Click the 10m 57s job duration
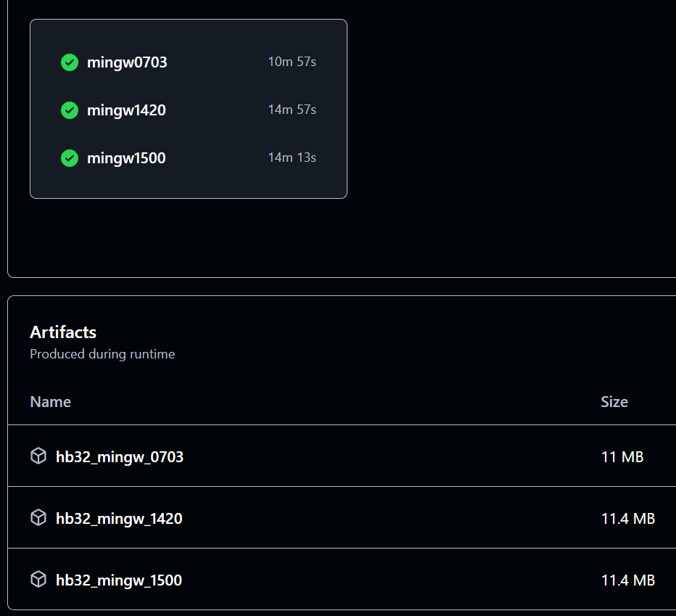This screenshot has width=676, height=616. pyautogui.click(x=292, y=62)
